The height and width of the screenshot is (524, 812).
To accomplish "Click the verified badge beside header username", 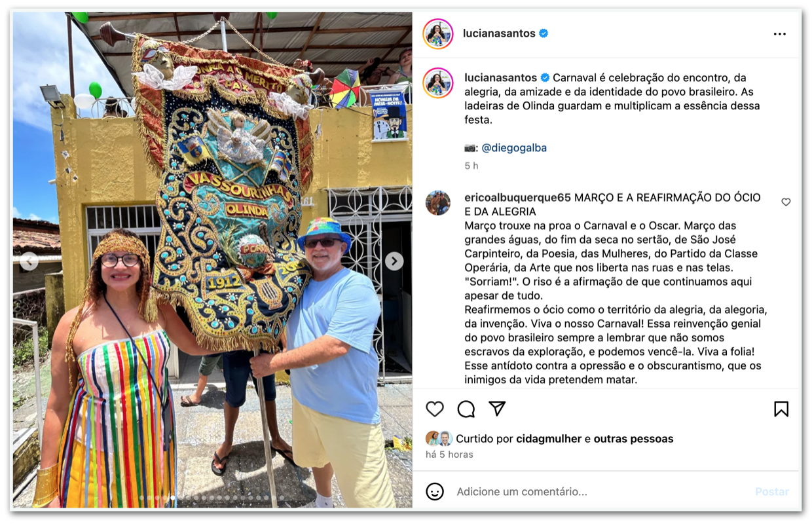I will click(x=544, y=33).
